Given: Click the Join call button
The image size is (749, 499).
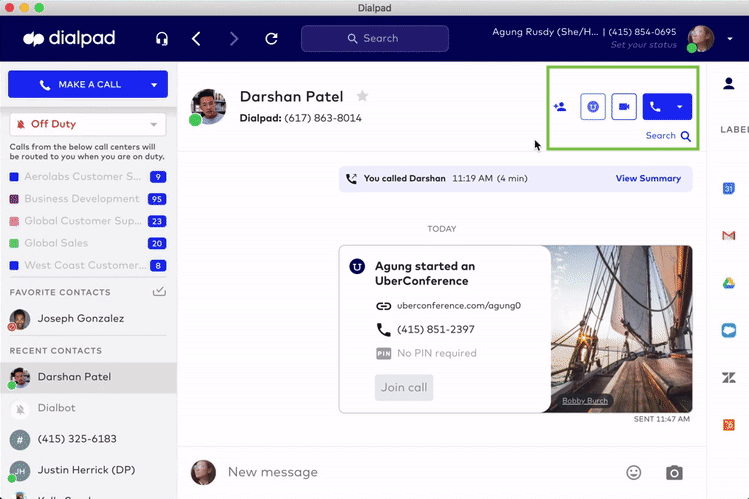Looking at the screenshot, I should click(404, 387).
